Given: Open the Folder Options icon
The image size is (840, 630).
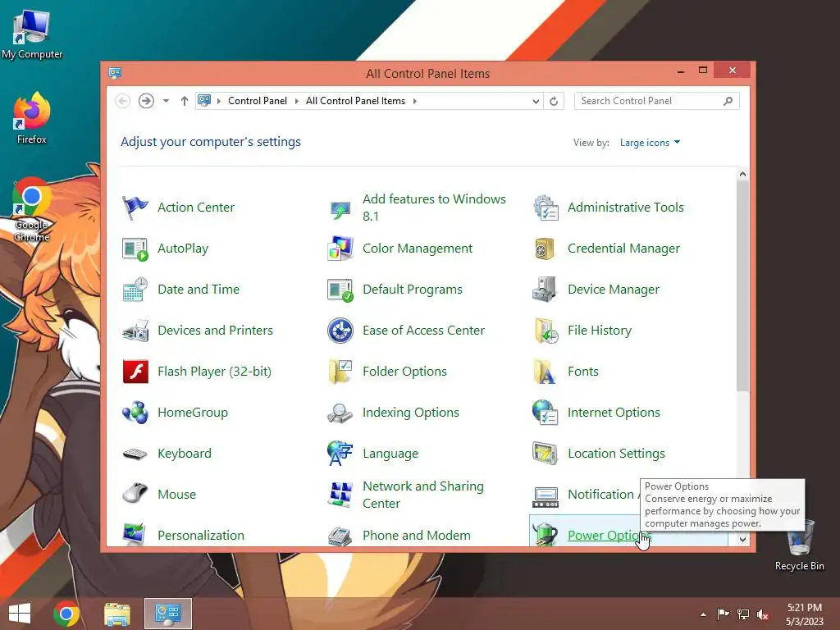Looking at the screenshot, I should tap(340, 372).
